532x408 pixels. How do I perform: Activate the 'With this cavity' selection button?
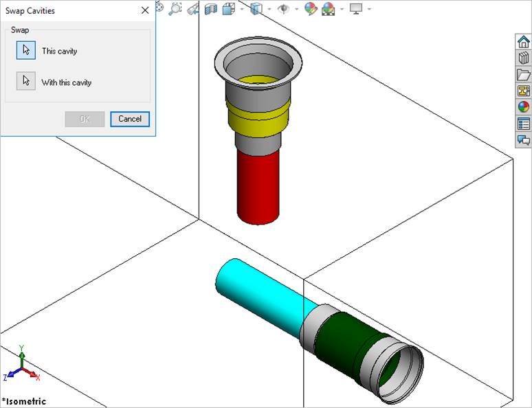pyautogui.click(x=26, y=81)
